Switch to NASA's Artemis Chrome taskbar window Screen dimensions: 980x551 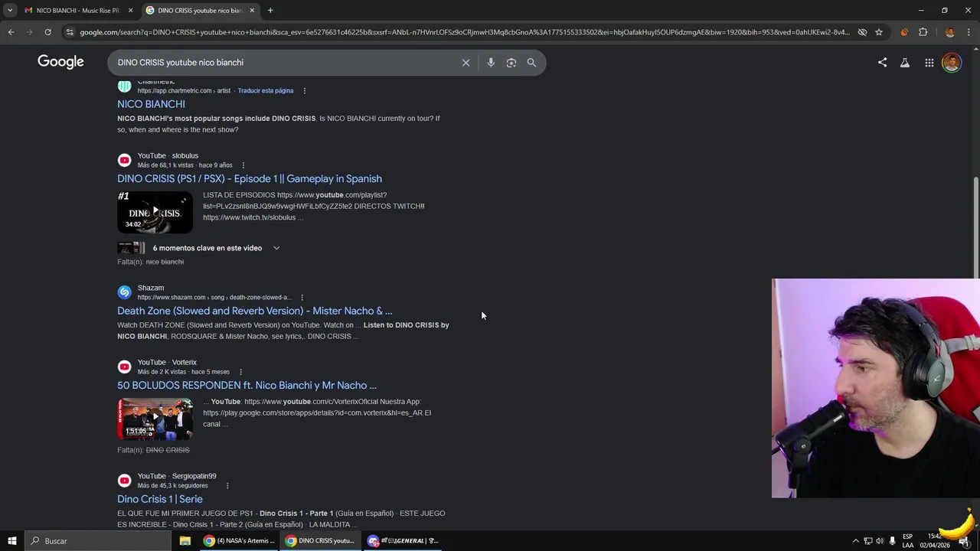239,541
